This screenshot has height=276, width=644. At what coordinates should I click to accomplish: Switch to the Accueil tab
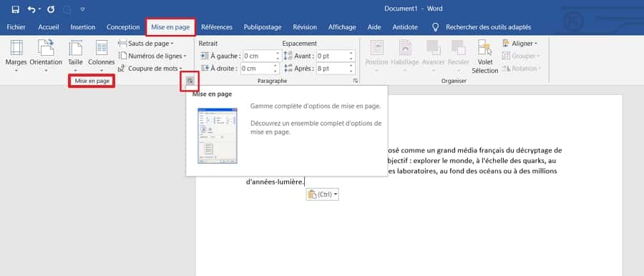[49, 27]
